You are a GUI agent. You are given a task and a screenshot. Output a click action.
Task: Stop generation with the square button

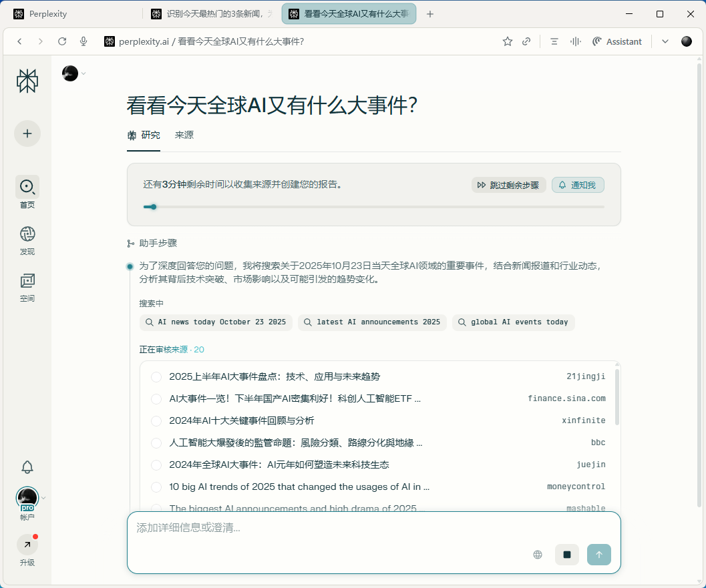pyautogui.click(x=567, y=555)
